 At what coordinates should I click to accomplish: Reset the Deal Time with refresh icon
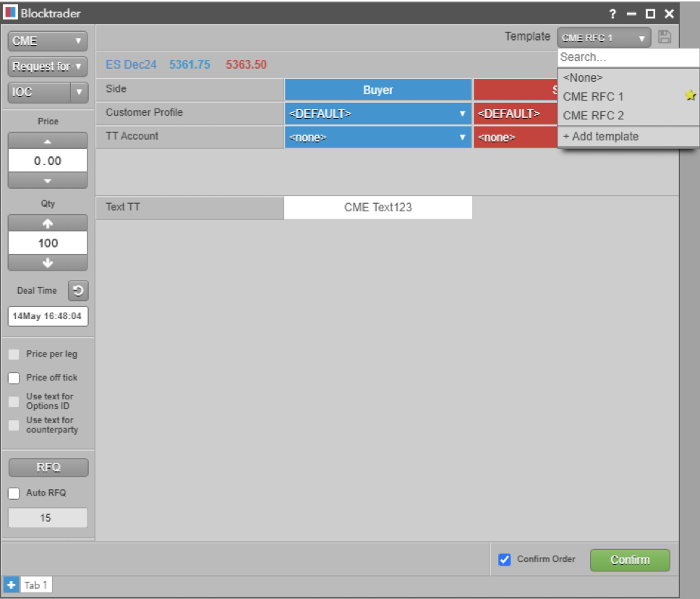[78, 291]
